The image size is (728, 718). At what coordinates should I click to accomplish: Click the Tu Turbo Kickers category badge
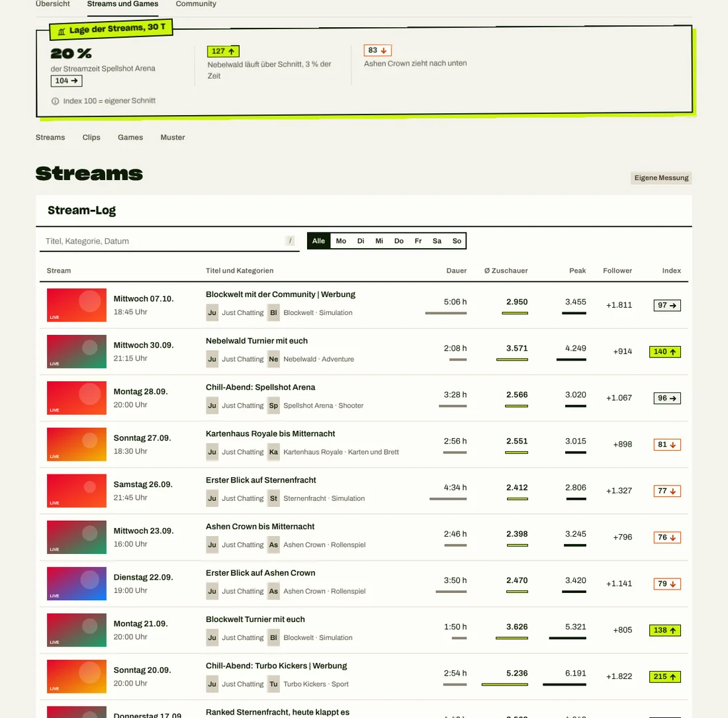(273, 684)
